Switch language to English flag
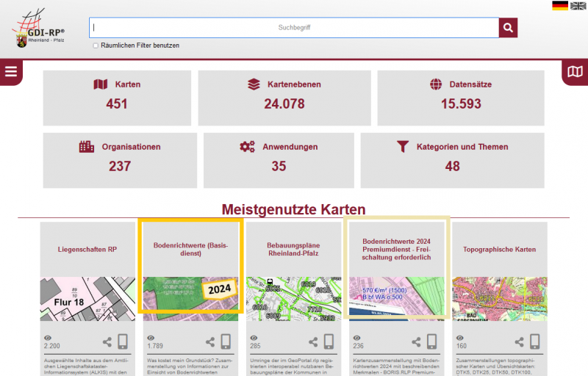The height and width of the screenshot is (376, 588). pos(578,6)
